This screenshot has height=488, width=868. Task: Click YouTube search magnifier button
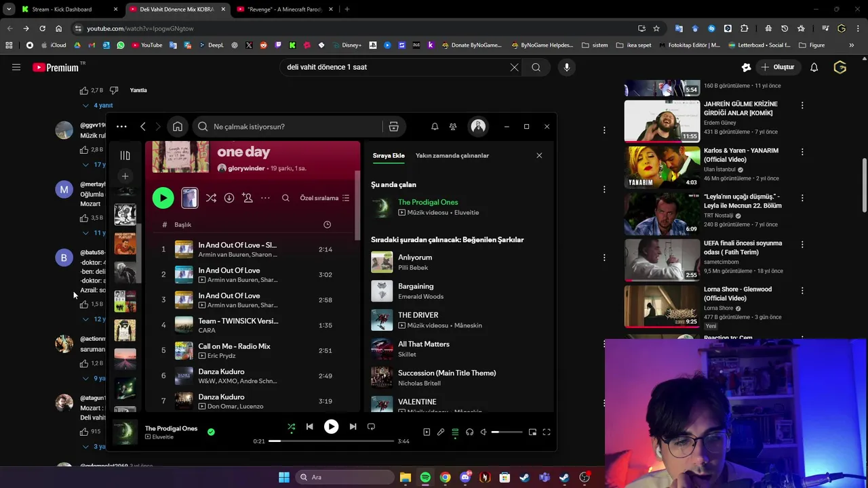tap(536, 67)
